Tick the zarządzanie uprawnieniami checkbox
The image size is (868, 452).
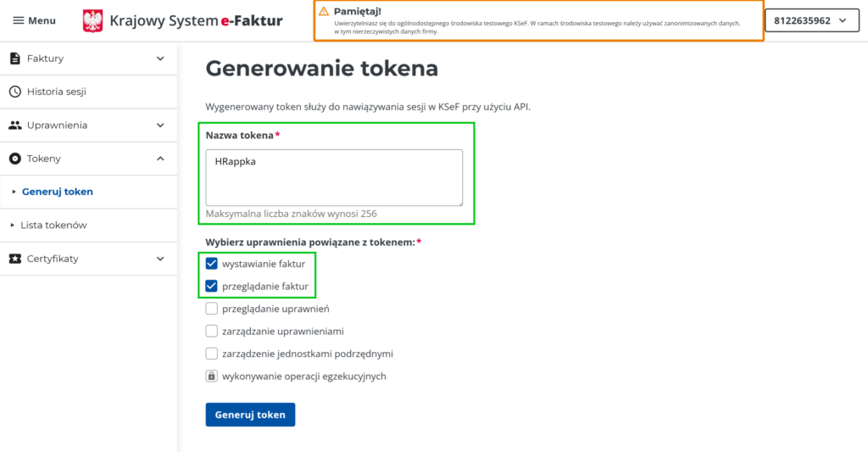212,331
